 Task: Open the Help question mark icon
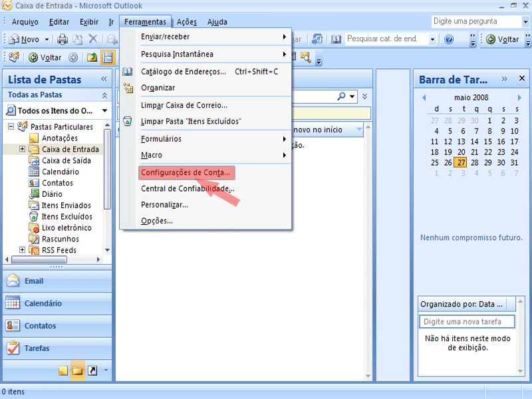[x=449, y=39]
